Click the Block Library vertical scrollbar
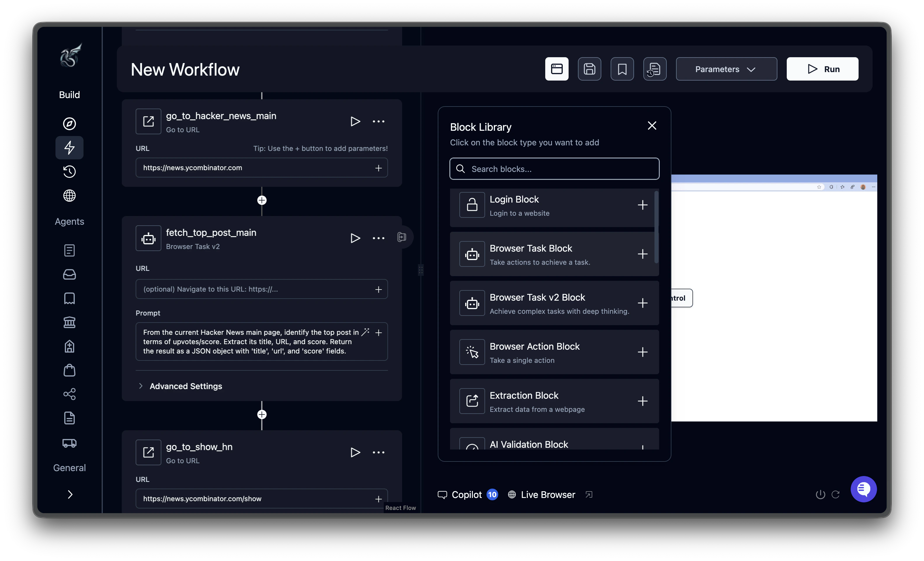The image size is (924, 561). click(x=656, y=227)
